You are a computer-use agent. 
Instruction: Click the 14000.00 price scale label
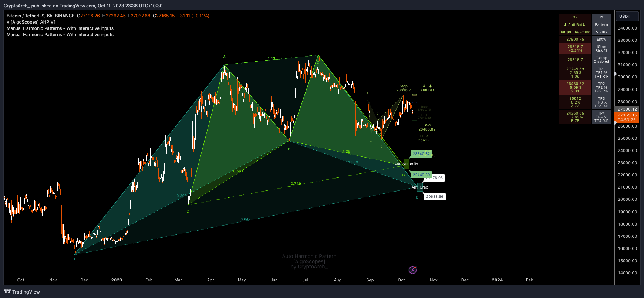[x=627, y=273]
